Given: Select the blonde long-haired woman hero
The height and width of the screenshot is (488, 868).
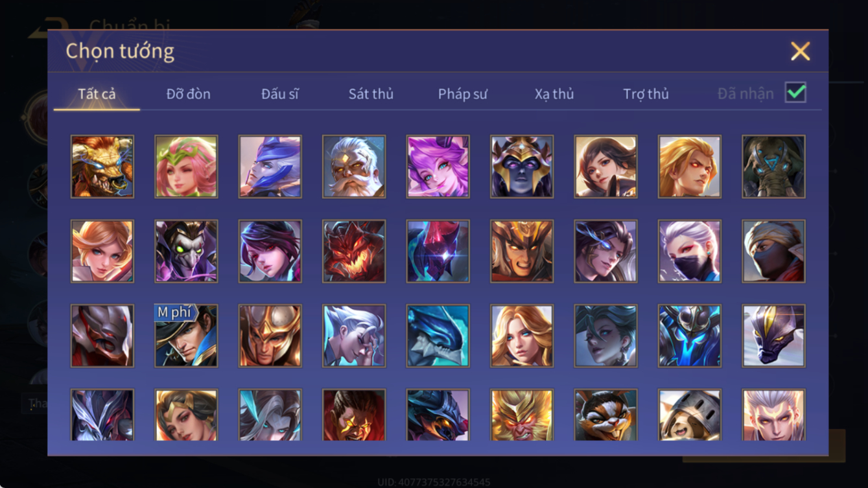Looking at the screenshot, I should pyautogui.click(x=522, y=336).
